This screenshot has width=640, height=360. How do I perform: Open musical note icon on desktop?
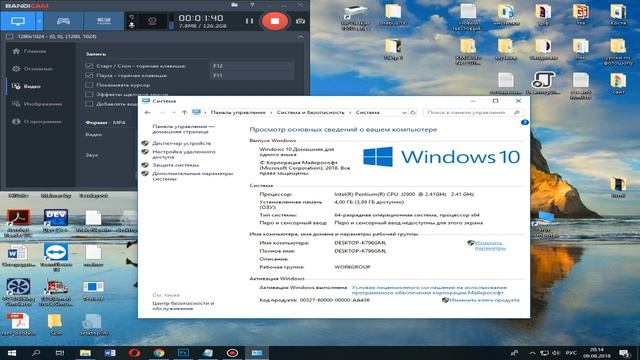[x=543, y=83]
